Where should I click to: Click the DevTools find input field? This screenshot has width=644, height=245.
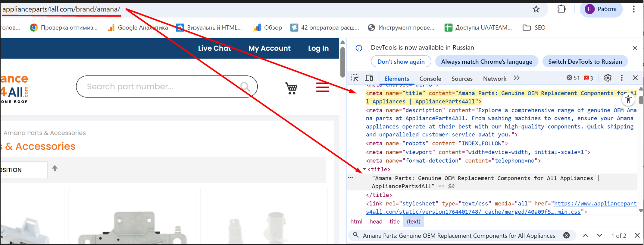(459, 236)
